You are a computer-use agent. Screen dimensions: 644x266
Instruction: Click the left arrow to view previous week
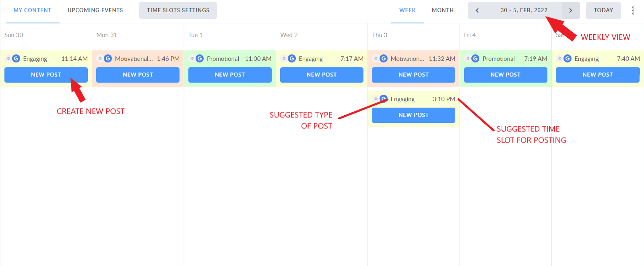(477, 10)
